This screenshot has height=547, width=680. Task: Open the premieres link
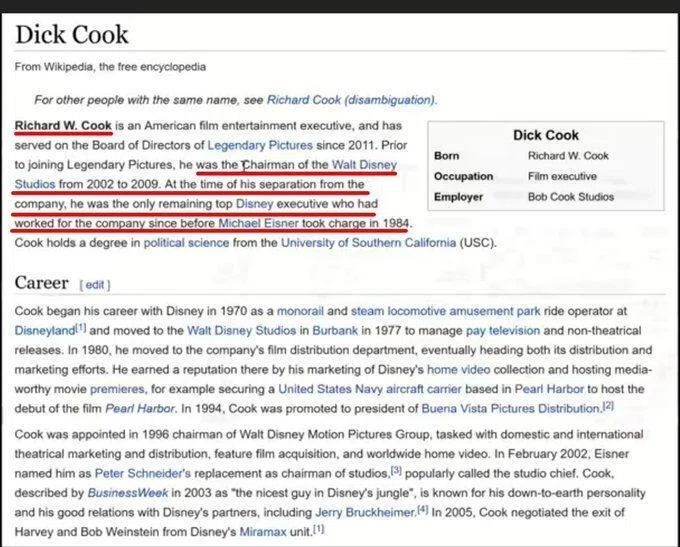pos(118,389)
